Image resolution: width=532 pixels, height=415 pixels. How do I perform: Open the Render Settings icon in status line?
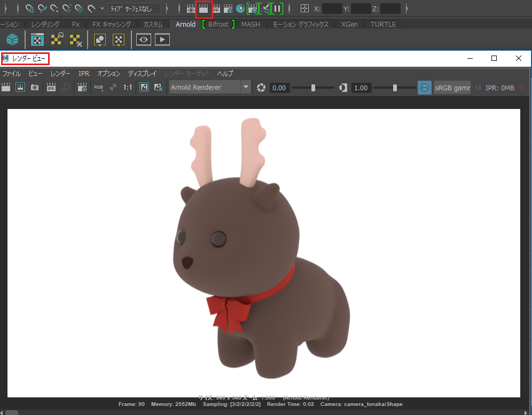228,9
